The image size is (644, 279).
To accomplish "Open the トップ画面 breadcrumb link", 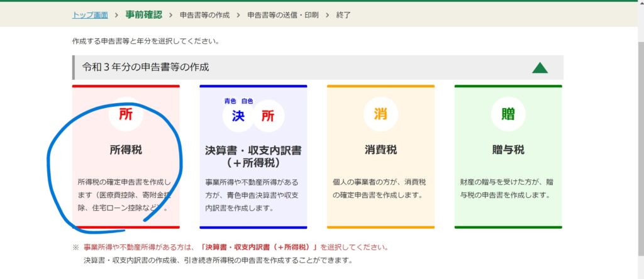I will [90, 15].
